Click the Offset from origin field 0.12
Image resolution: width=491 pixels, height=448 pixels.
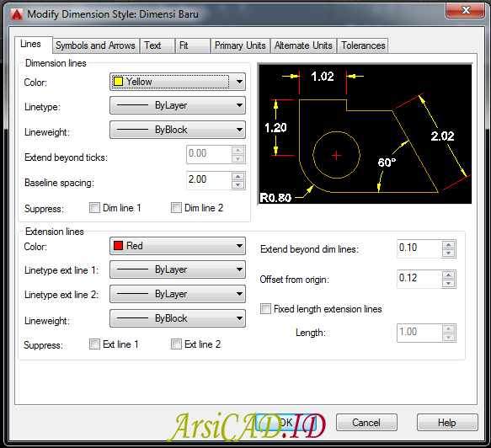pos(419,279)
